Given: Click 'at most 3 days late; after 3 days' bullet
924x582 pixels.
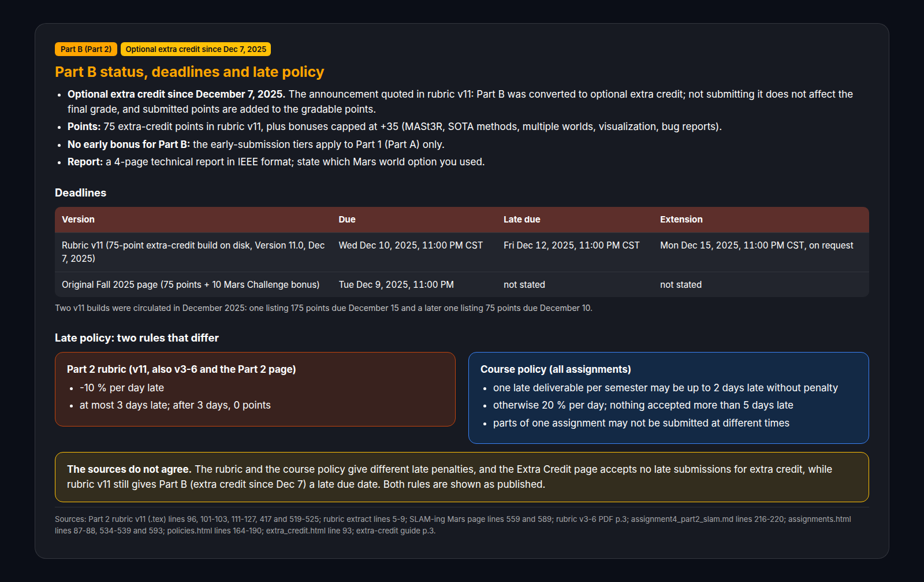Looking at the screenshot, I should (175, 405).
